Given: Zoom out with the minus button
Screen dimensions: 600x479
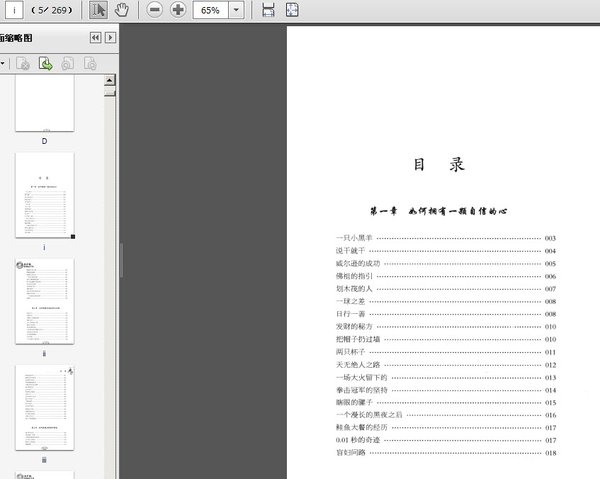Looking at the screenshot, I should [x=155, y=10].
